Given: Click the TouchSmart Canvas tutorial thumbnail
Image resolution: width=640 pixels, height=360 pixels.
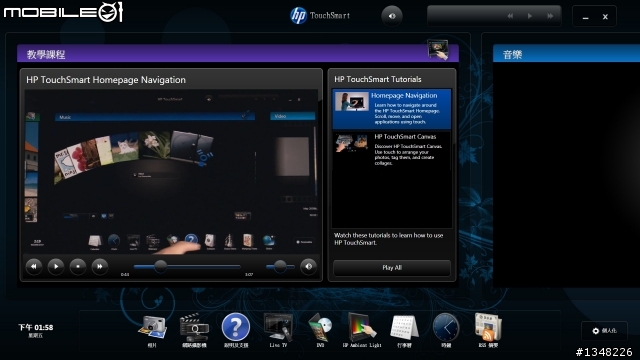Looking at the screenshot, I should 352,143.
